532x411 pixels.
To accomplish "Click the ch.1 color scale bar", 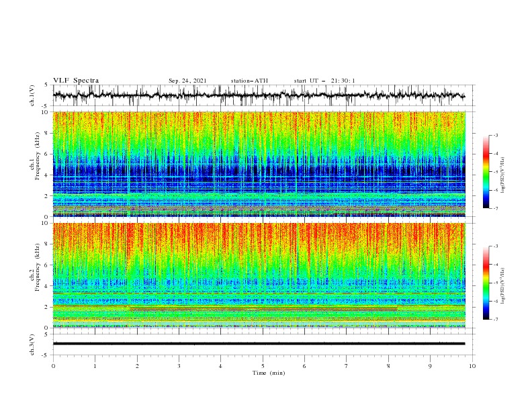I will (x=486, y=172).
